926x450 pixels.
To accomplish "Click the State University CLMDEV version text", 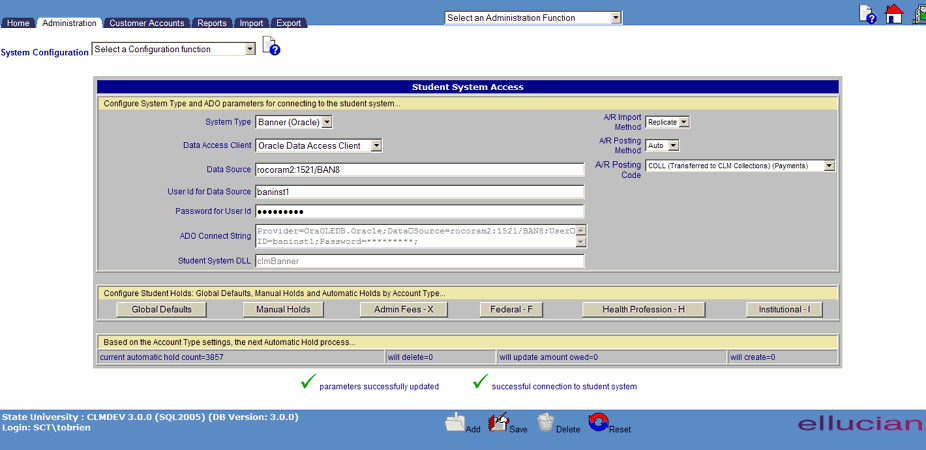I will (150, 418).
